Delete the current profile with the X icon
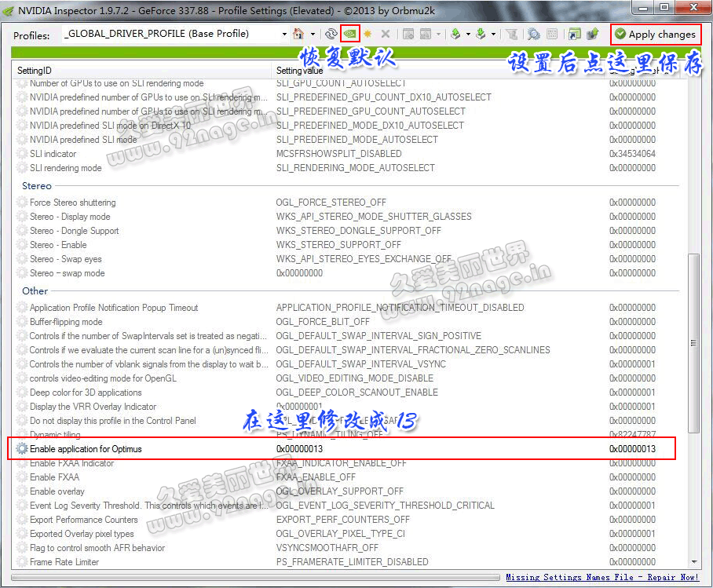Screen dimensions: 713x588 pyautogui.click(x=385, y=34)
